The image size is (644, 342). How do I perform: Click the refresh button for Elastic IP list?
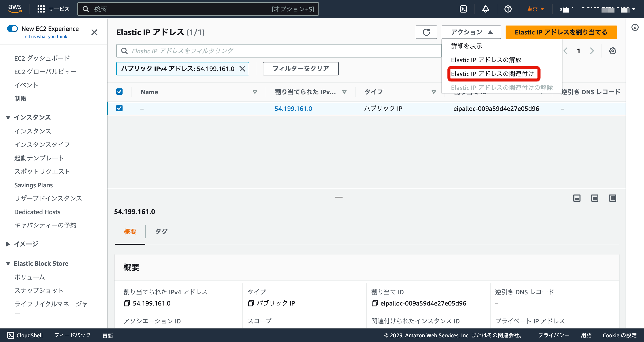point(426,32)
